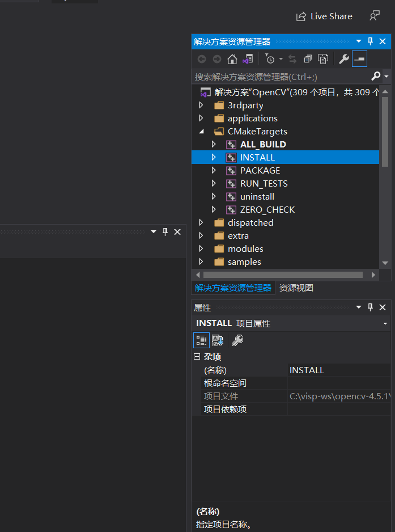
Task: Expand the ZERO_CHECK project node
Action: [214, 210]
